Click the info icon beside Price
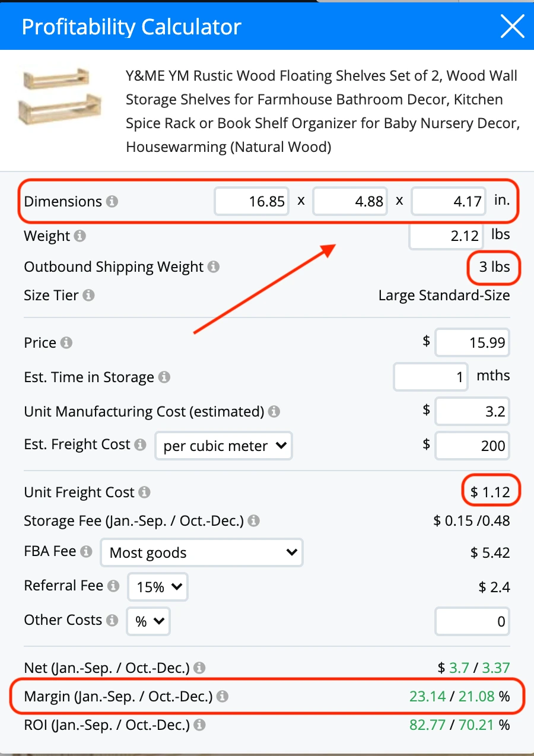534x756 pixels. 66,343
